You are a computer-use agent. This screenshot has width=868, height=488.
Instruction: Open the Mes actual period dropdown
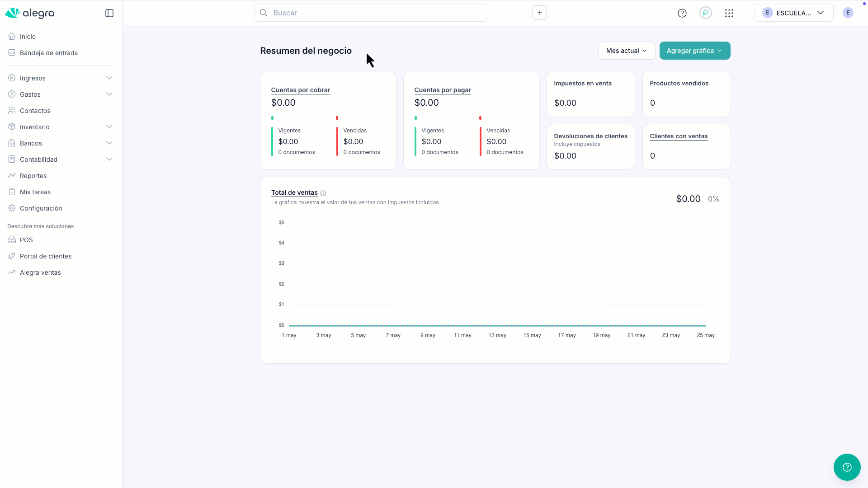627,51
